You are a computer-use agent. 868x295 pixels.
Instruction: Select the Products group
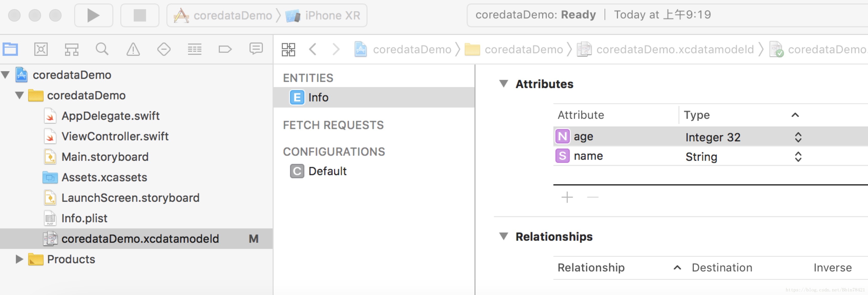pos(62,259)
